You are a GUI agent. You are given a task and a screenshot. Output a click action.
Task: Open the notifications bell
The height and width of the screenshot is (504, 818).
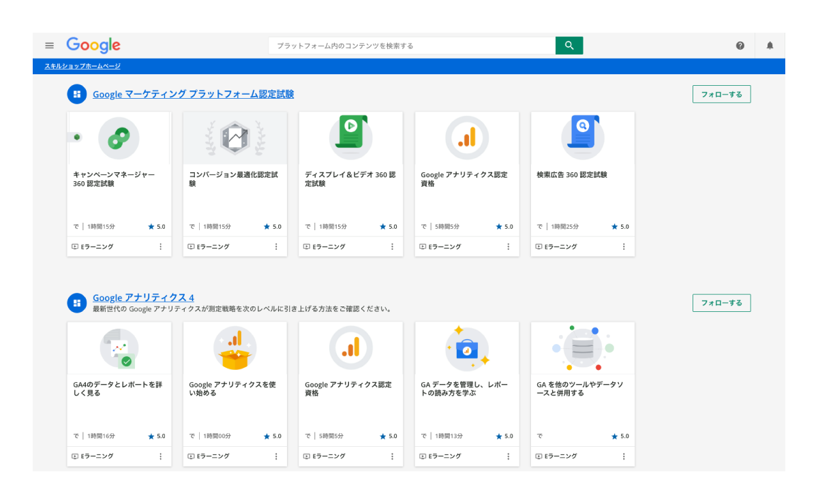click(770, 45)
